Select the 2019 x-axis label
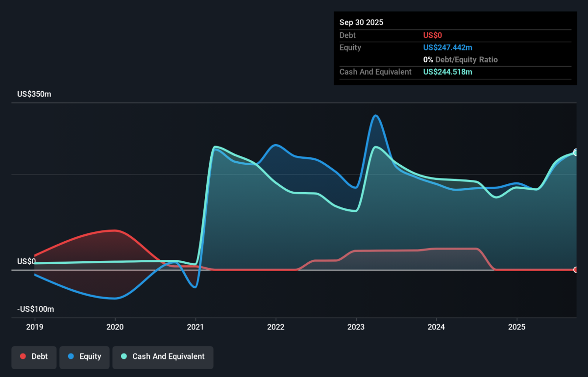This screenshot has width=588, height=377. (x=35, y=327)
